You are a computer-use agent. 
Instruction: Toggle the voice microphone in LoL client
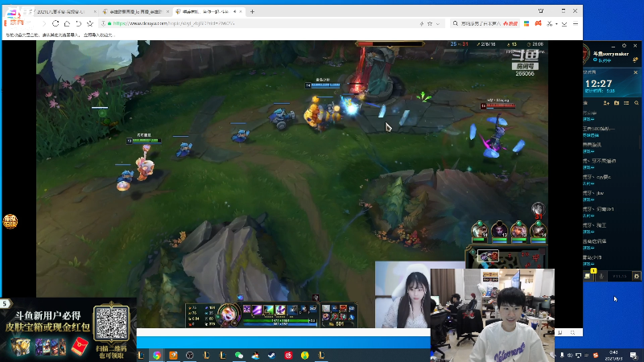[x=601, y=276]
